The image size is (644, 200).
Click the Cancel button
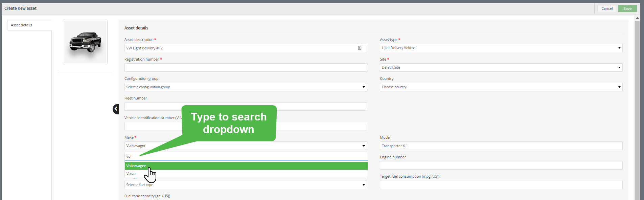pyautogui.click(x=607, y=8)
